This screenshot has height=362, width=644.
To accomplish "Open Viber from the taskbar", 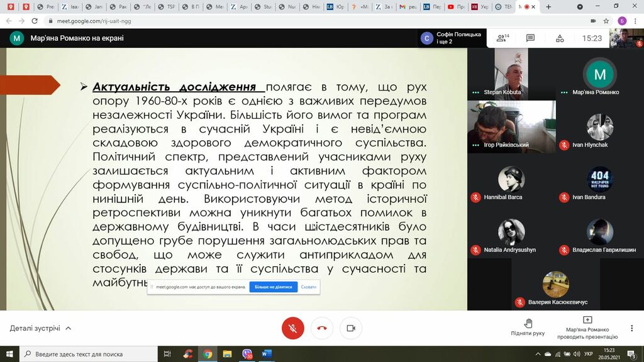I will coord(247,354).
